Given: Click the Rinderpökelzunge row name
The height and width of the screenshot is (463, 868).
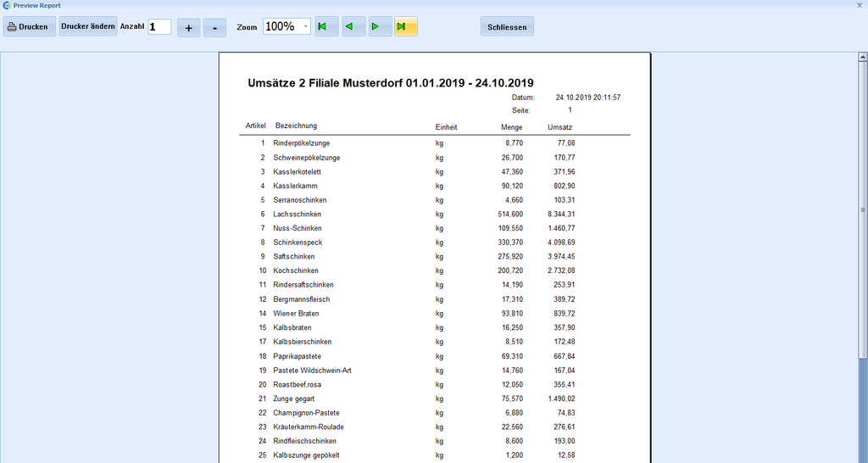Looking at the screenshot, I should 301,143.
